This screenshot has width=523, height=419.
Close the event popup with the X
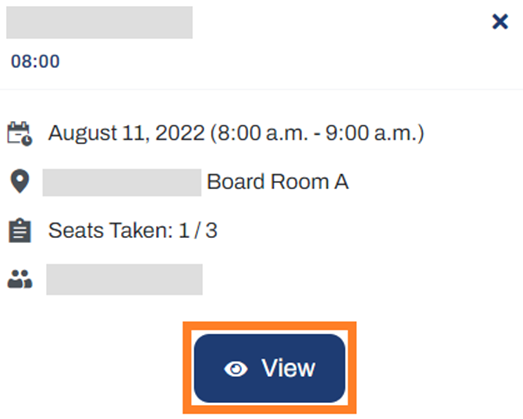pos(500,22)
